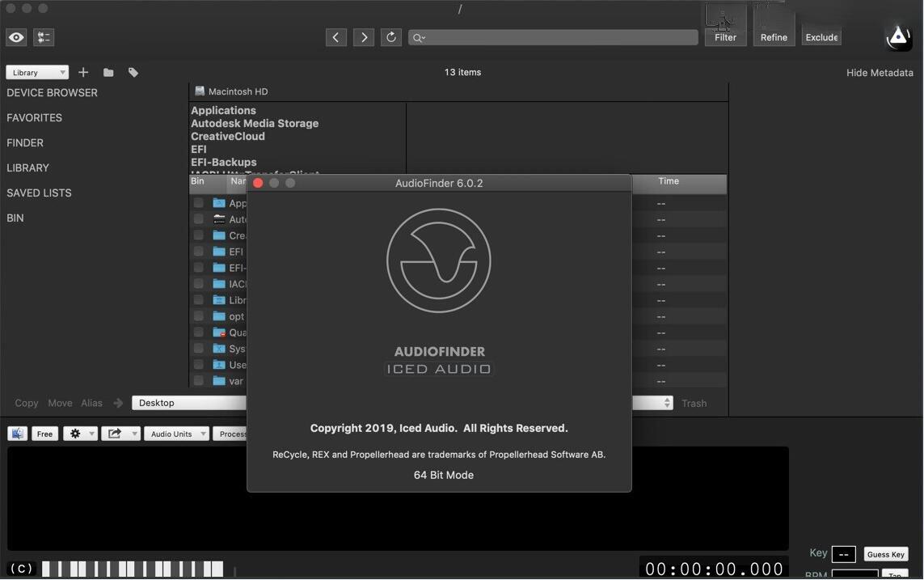Click the Alias action label
Viewport: 924px width, 580px height.
(91, 403)
